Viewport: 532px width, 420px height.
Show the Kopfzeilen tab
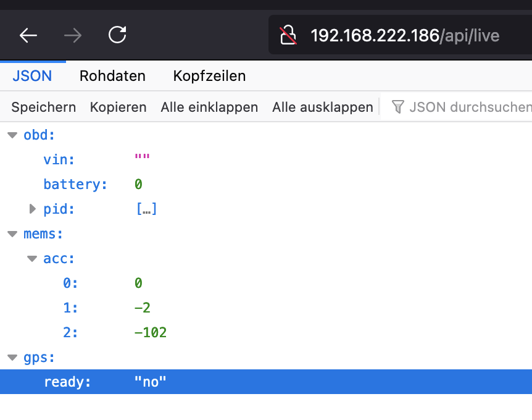(209, 76)
